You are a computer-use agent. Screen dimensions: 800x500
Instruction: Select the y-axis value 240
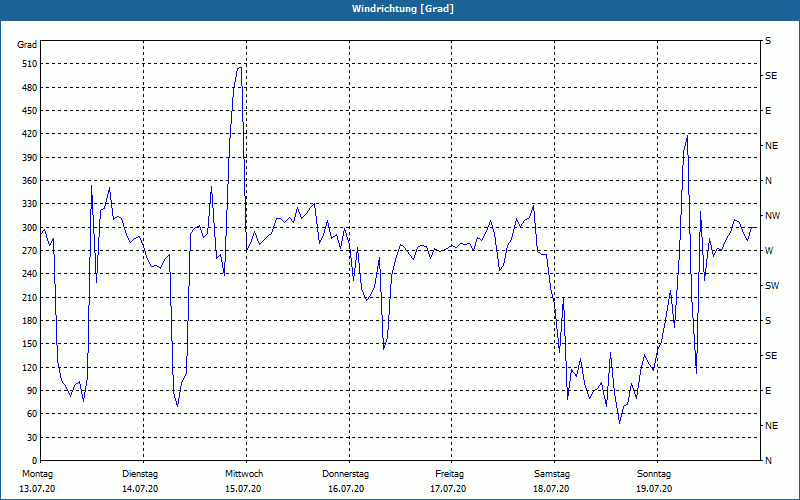point(30,274)
